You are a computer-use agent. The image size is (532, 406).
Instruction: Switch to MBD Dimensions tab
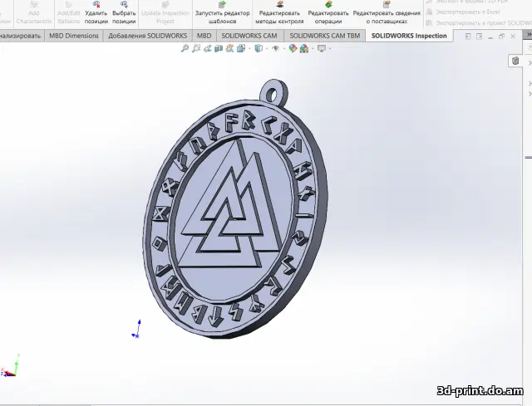pos(74,36)
